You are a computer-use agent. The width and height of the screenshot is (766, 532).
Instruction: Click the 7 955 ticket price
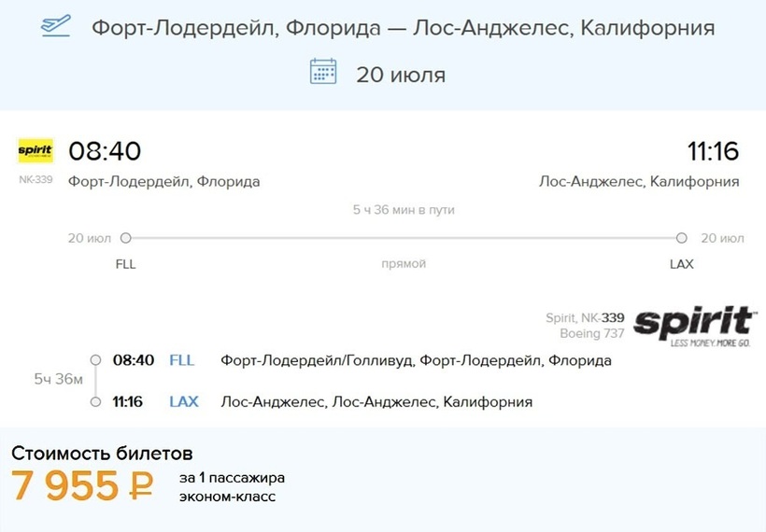coord(65,486)
